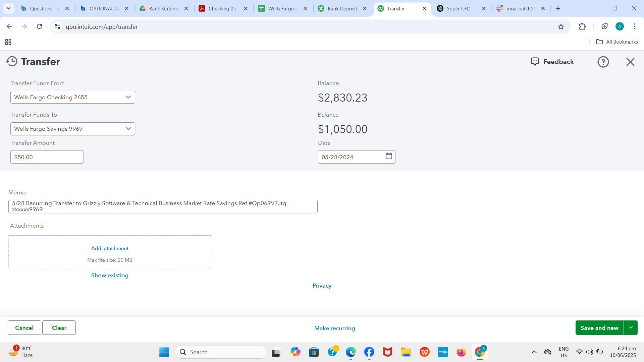
Task: Click into the Memo text box
Action: (x=163, y=206)
